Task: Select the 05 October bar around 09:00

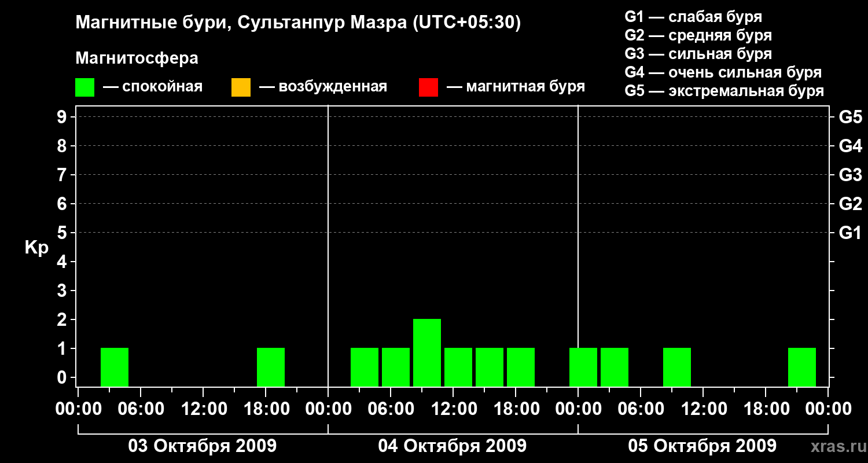Action: 677,367
